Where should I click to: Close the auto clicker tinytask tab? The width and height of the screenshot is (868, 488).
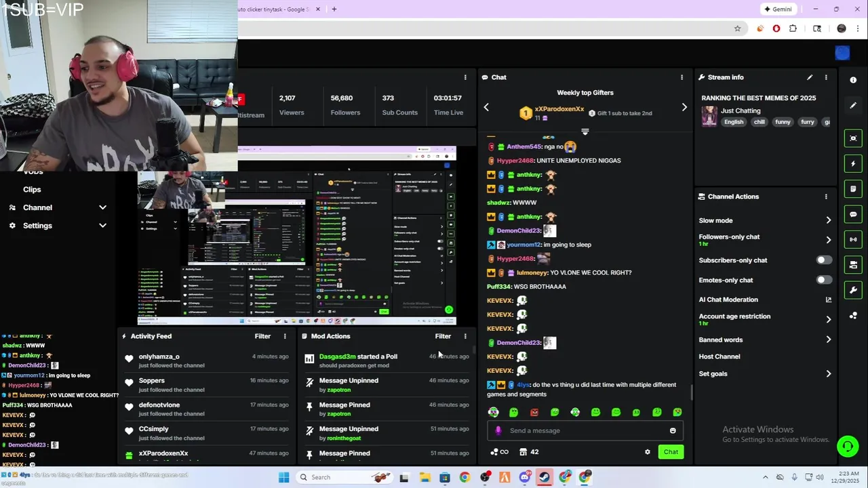coord(319,9)
